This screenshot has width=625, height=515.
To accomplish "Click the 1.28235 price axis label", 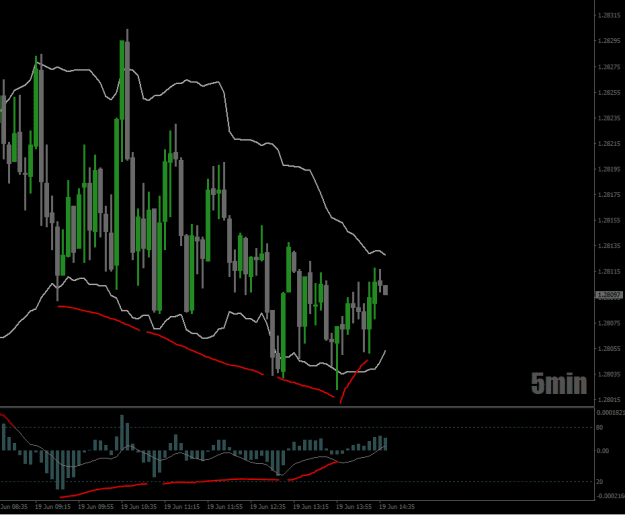I will (x=609, y=118).
